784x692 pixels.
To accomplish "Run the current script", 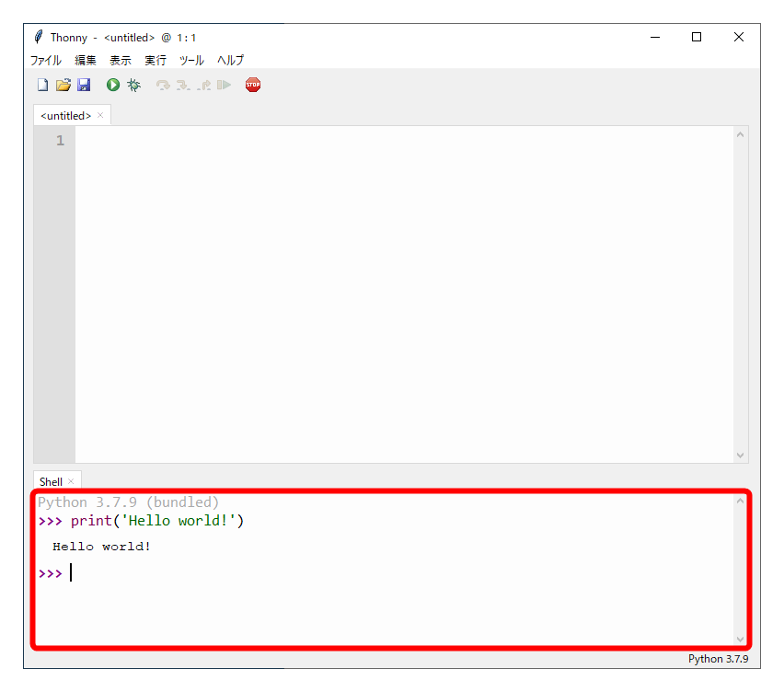I will (x=112, y=85).
